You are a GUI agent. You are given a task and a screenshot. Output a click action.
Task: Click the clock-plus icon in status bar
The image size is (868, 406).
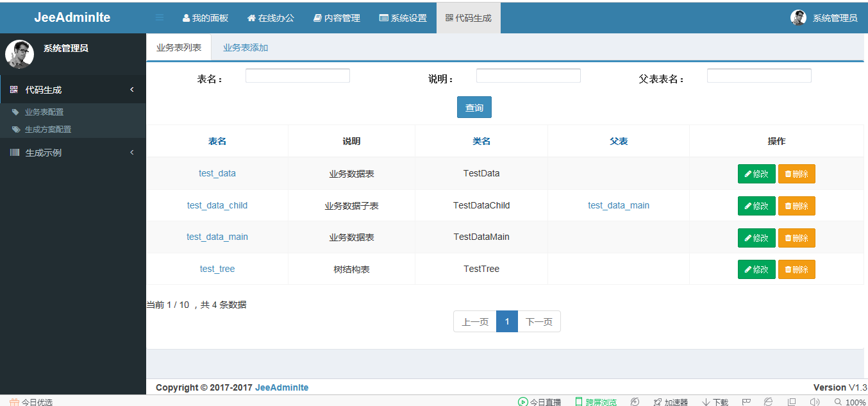click(x=635, y=402)
